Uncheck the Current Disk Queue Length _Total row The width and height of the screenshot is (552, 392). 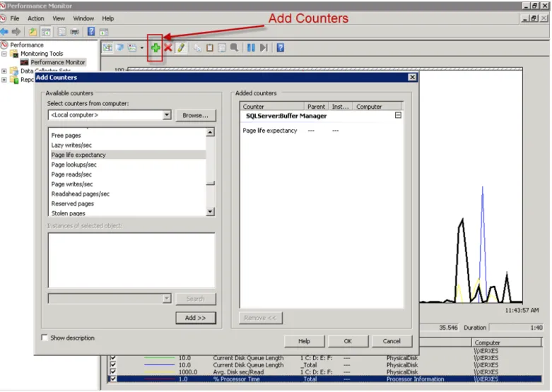tap(113, 364)
